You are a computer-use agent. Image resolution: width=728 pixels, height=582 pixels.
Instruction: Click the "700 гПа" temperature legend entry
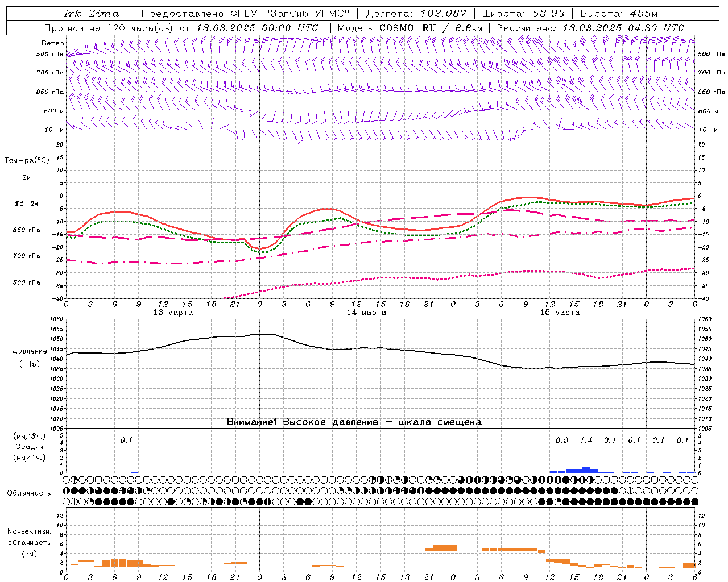point(26,256)
